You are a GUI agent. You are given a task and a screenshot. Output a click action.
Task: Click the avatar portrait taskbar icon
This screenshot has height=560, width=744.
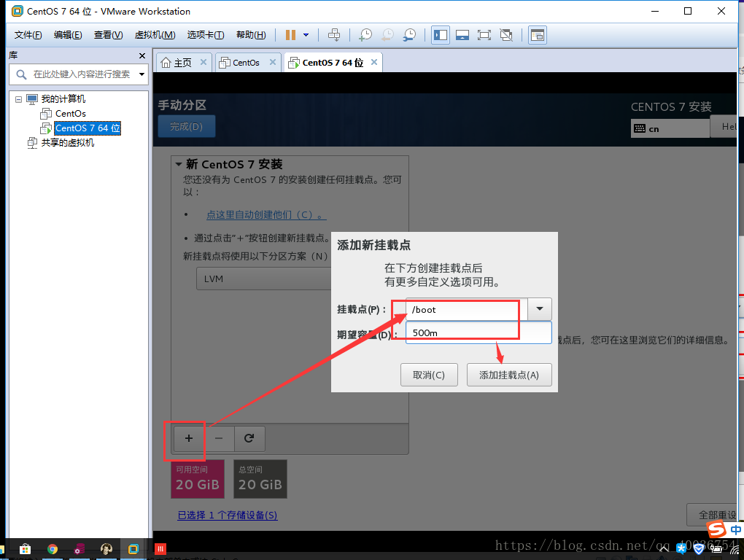pos(106,549)
